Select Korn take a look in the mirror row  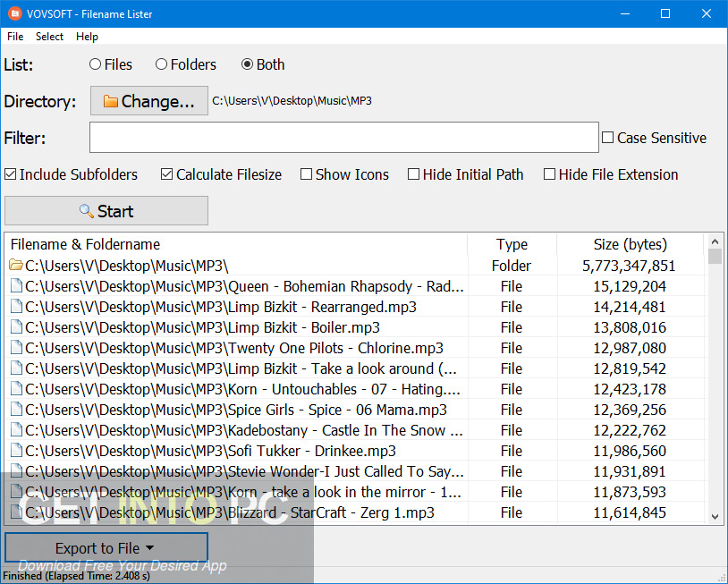(356, 492)
